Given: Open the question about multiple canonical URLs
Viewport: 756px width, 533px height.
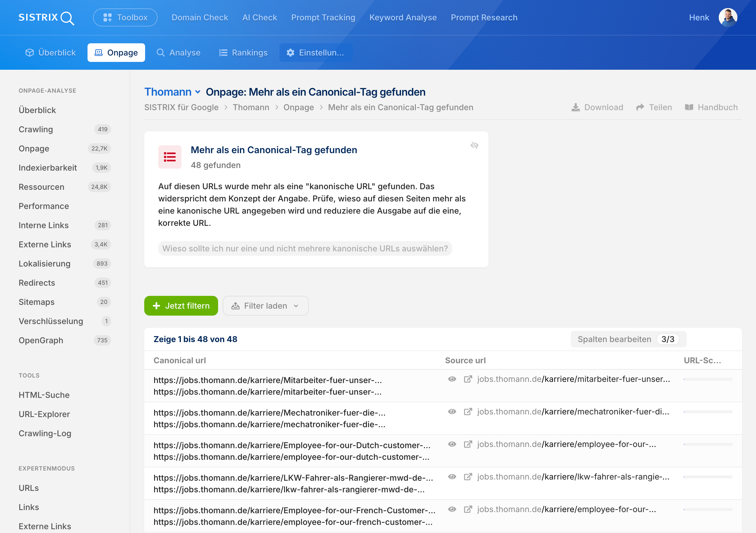Looking at the screenshot, I should [x=305, y=248].
